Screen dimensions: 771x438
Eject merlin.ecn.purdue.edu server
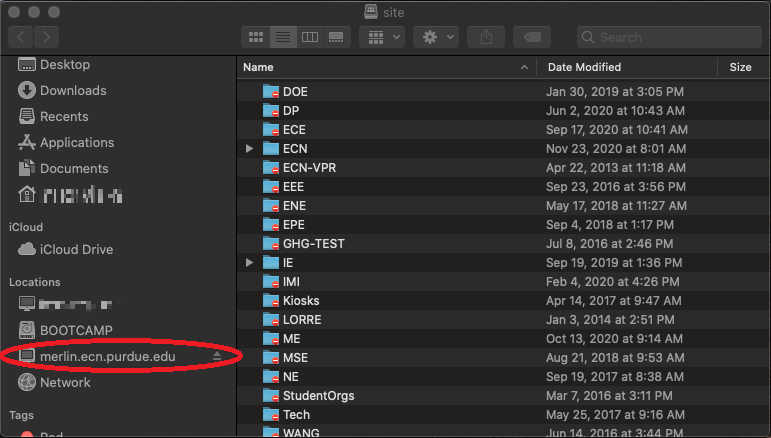click(x=217, y=357)
